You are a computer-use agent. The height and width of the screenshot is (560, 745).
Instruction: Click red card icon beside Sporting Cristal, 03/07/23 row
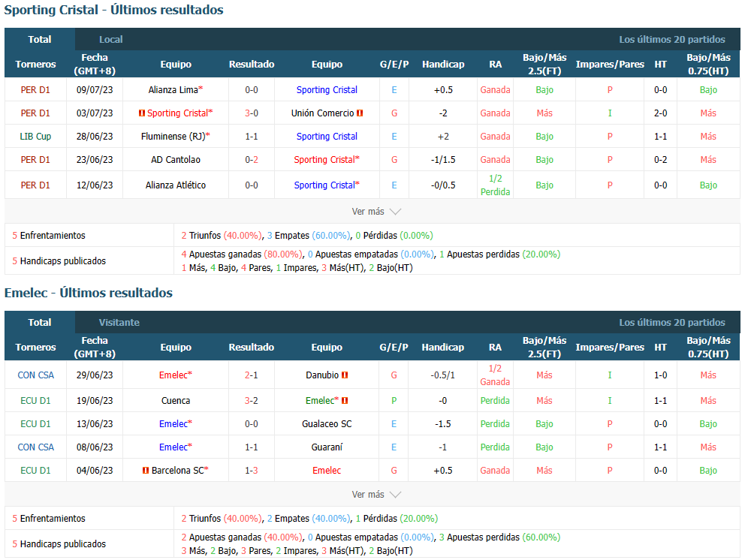point(142,113)
